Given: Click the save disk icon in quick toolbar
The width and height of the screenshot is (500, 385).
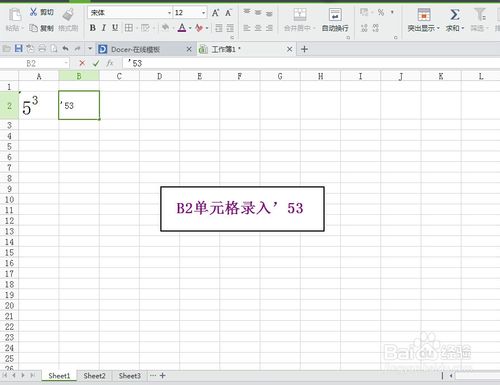Looking at the screenshot, I should (19, 49).
